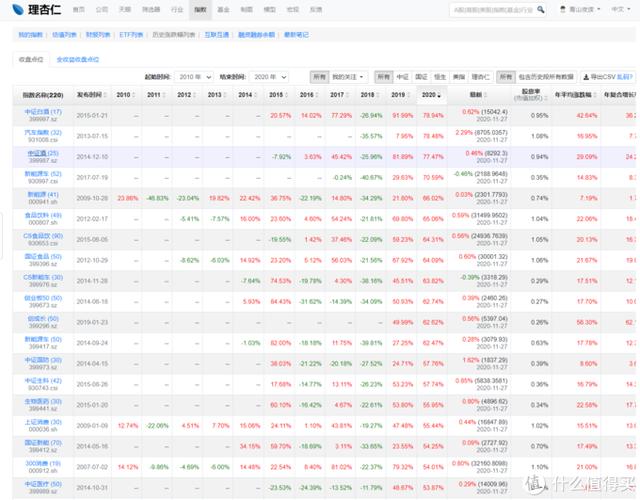The width and height of the screenshot is (640, 500).
Task: Open the 基金 top navigation menu
Action: [x=223, y=9]
